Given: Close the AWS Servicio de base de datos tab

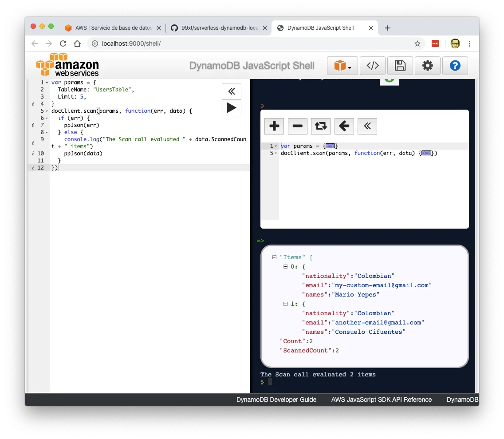Looking at the screenshot, I should click(x=158, y=28).
